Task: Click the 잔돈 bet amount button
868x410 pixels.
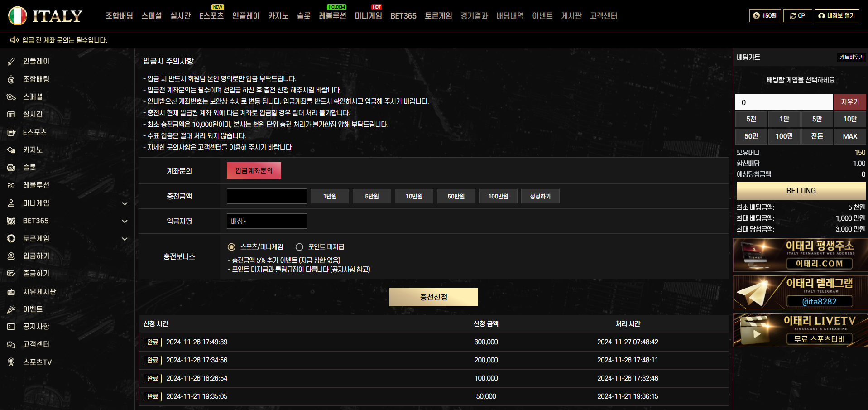Action: tap(817, 136)
